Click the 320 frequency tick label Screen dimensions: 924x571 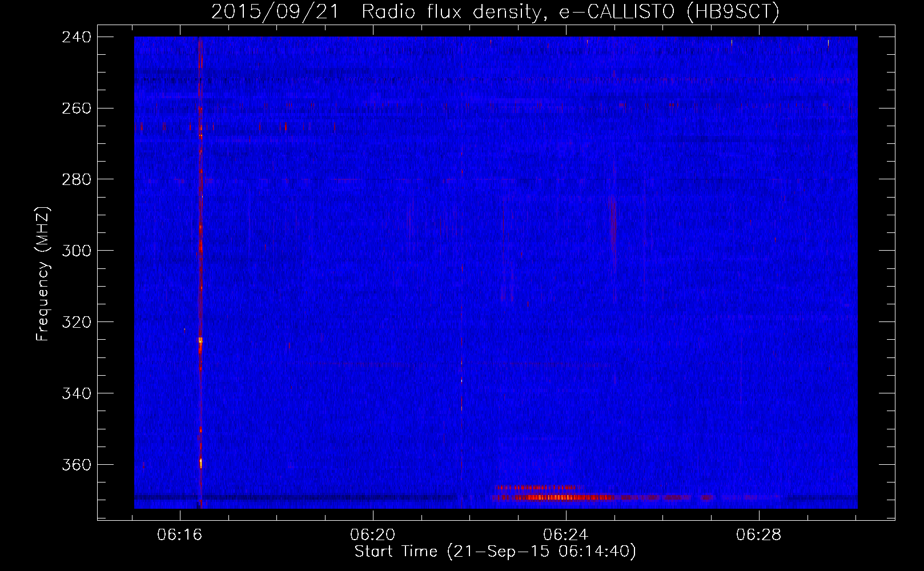point(77,322)
